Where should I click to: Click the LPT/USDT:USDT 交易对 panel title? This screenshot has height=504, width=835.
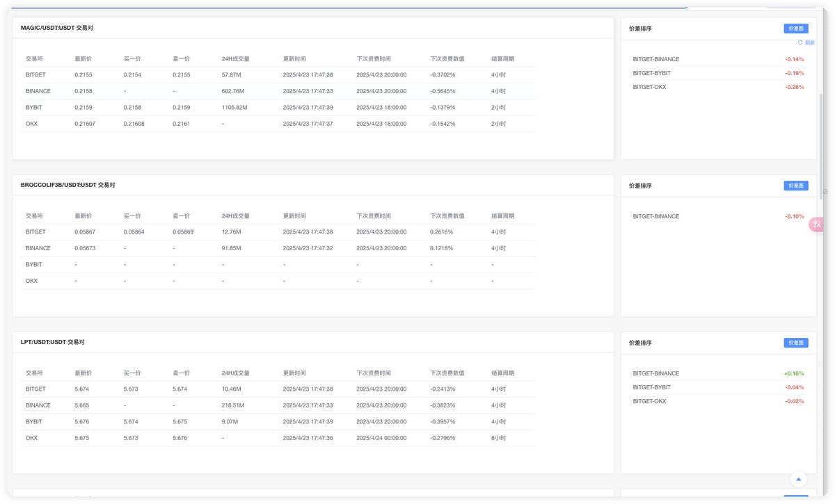point(52,342)
